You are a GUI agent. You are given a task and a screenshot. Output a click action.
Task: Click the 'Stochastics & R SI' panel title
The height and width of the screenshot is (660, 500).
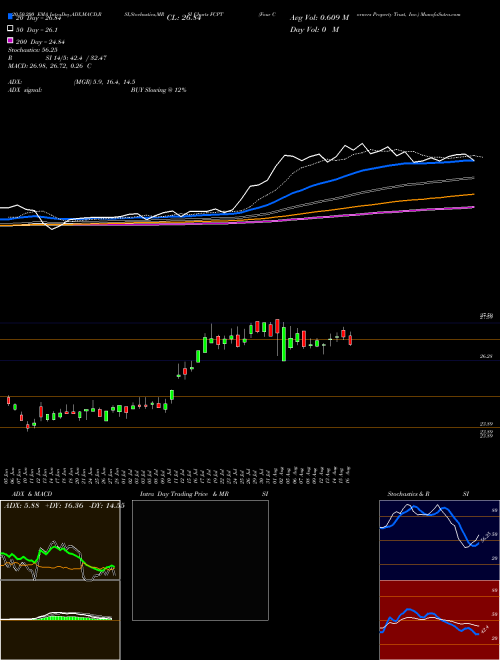pos(428,494)
